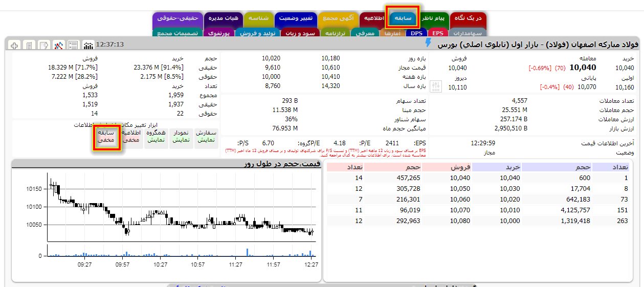Open the bar chart icon beside the clock
The height and width of the screenshot is (287, 644).
coord(88,45)
